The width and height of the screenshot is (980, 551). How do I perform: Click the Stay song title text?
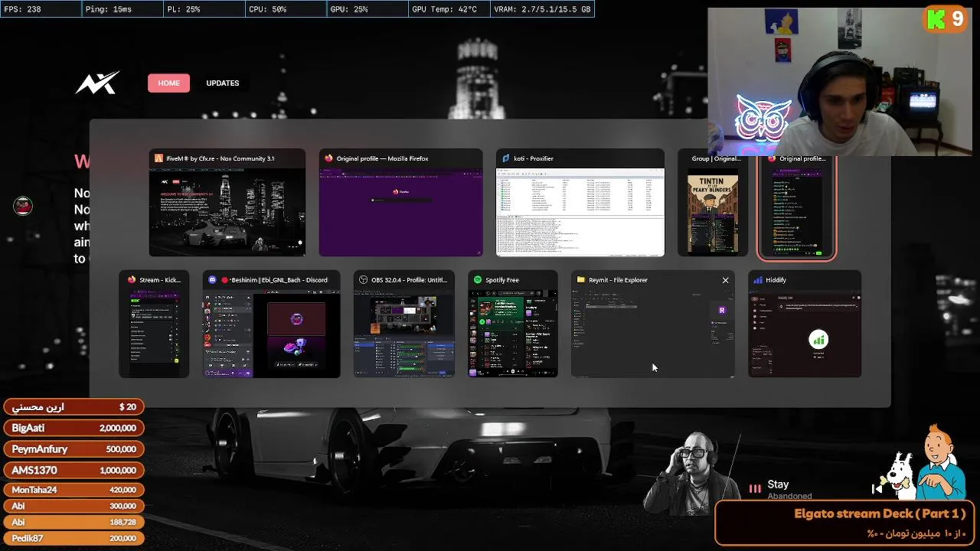(x=778, y=484)
